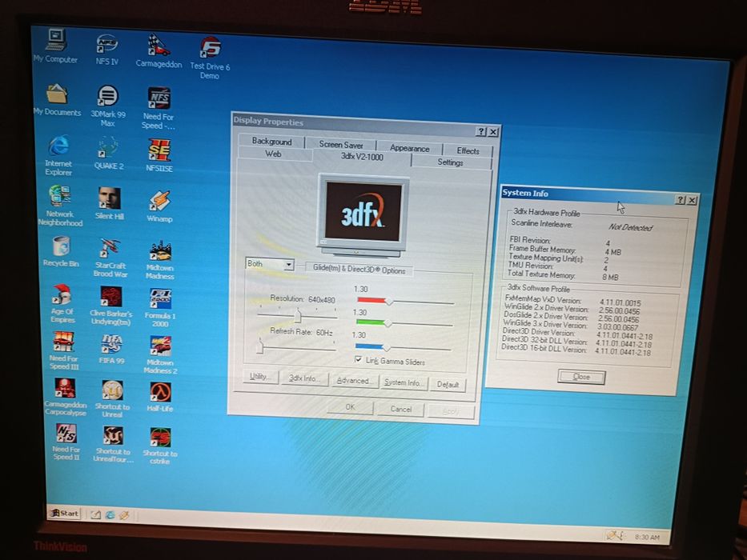Click the Utility... button
The width and height of the screenshot is (747, 560).
pyautogui.click(x=259, y=377)
